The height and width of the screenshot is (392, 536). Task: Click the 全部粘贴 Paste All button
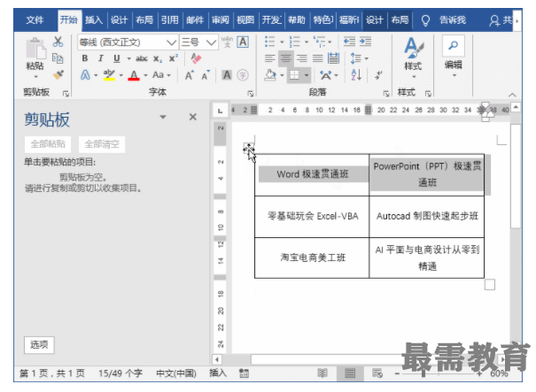[x=48, y=144]
